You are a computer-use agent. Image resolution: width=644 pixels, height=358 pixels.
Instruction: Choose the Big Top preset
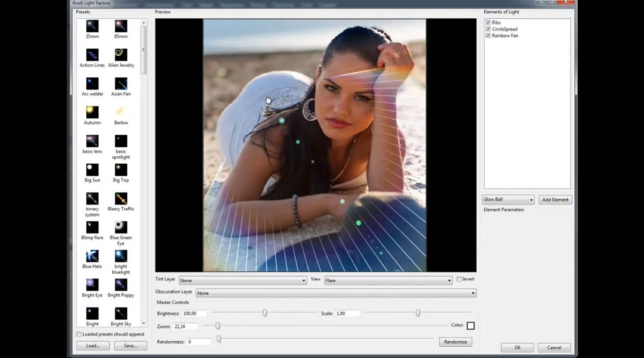point(121,170)
